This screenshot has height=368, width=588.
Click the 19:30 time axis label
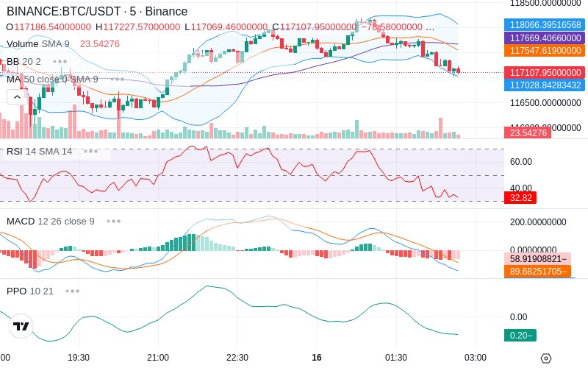pos(79,358)
